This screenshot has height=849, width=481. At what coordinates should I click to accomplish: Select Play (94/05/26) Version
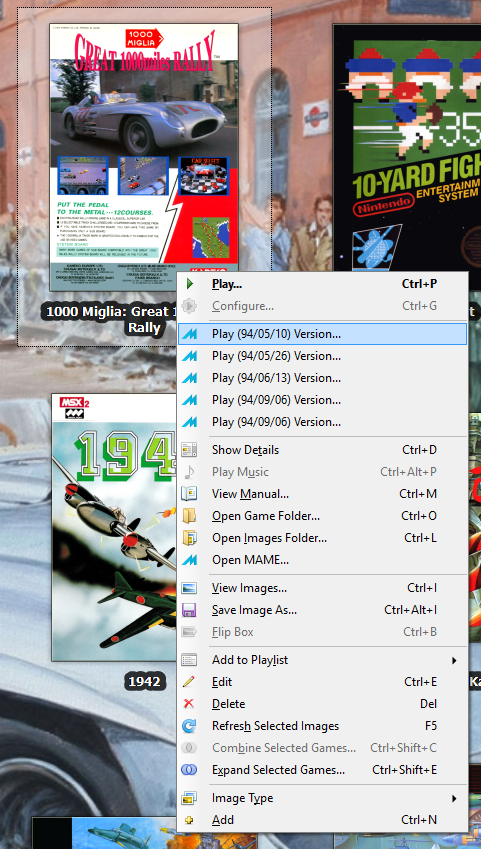[x=322, y=356]
